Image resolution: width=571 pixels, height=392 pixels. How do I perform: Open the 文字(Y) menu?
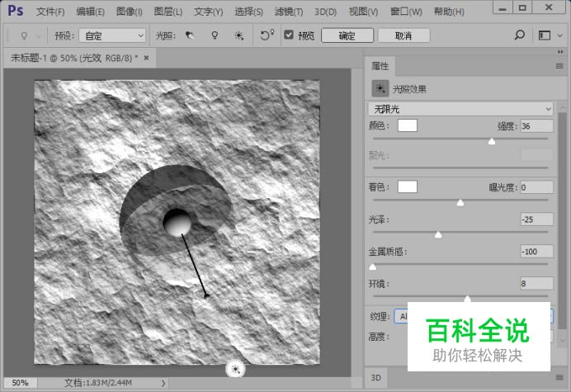208,12
